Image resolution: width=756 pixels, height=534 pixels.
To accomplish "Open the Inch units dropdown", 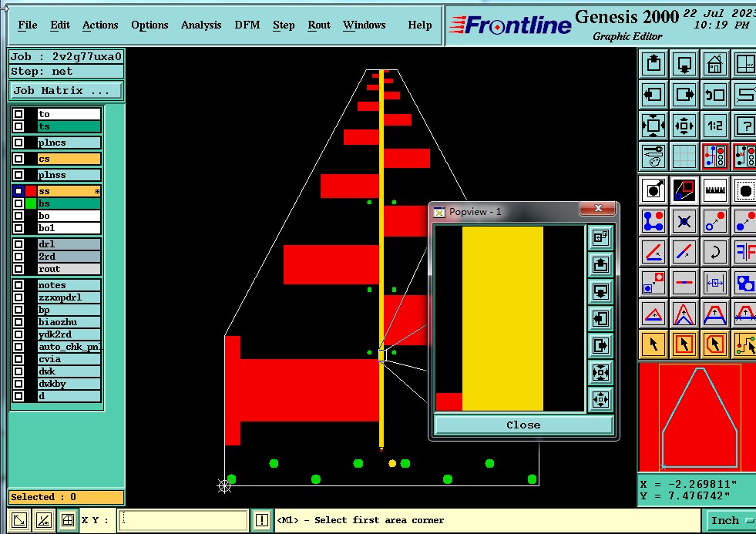I will [732, 520].
